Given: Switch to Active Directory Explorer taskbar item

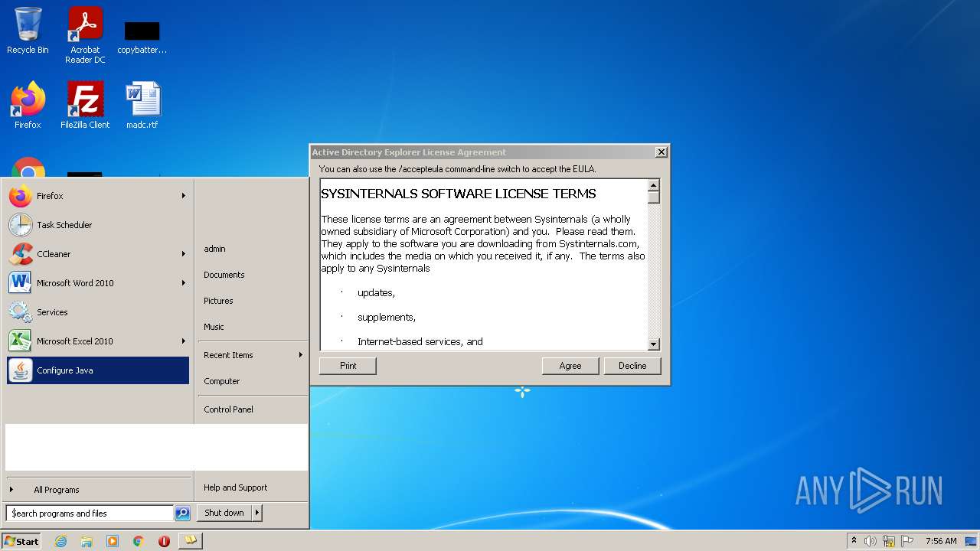Looking at the screenshot, I should [190, 541].
